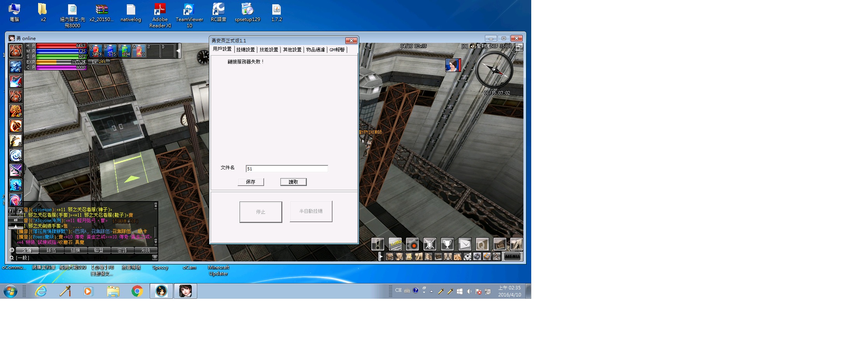Select the 聯盟 chat channel tab
The height and width of the screenshot is (354, 868).
point(99,251)
